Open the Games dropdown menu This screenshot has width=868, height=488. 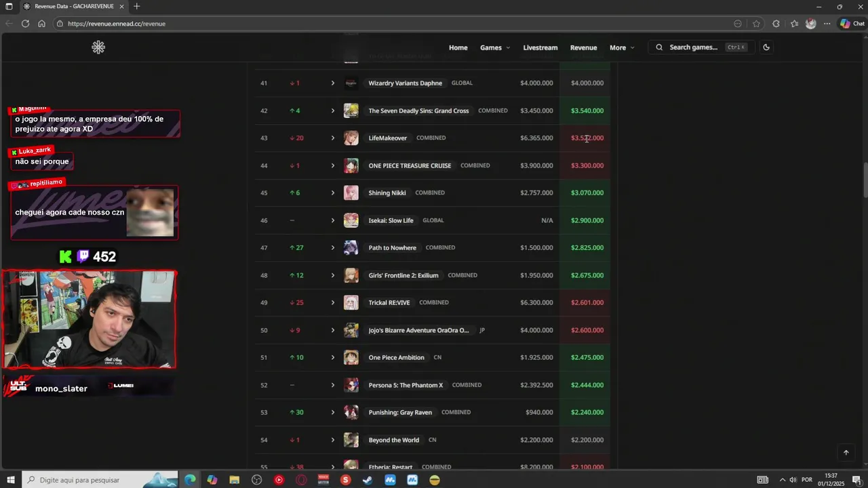[495, 47]
